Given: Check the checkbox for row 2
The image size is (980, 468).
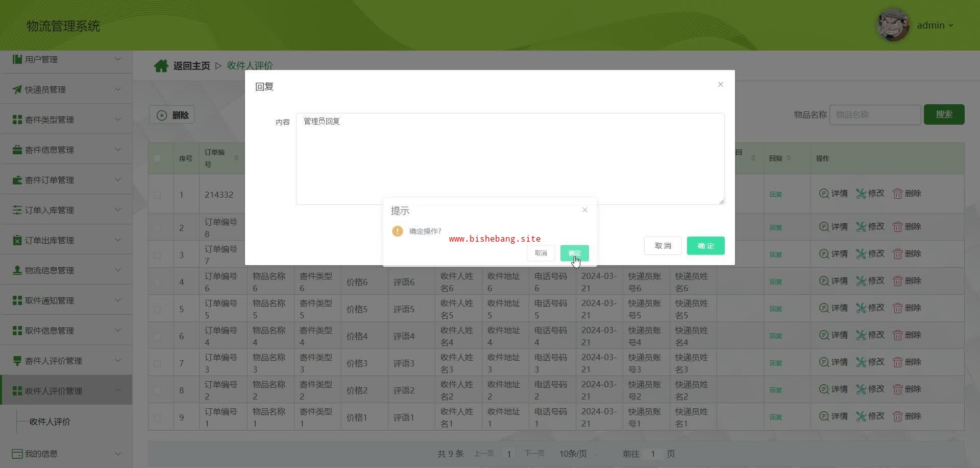Looking at the screenshot, I should coord(157,228).
